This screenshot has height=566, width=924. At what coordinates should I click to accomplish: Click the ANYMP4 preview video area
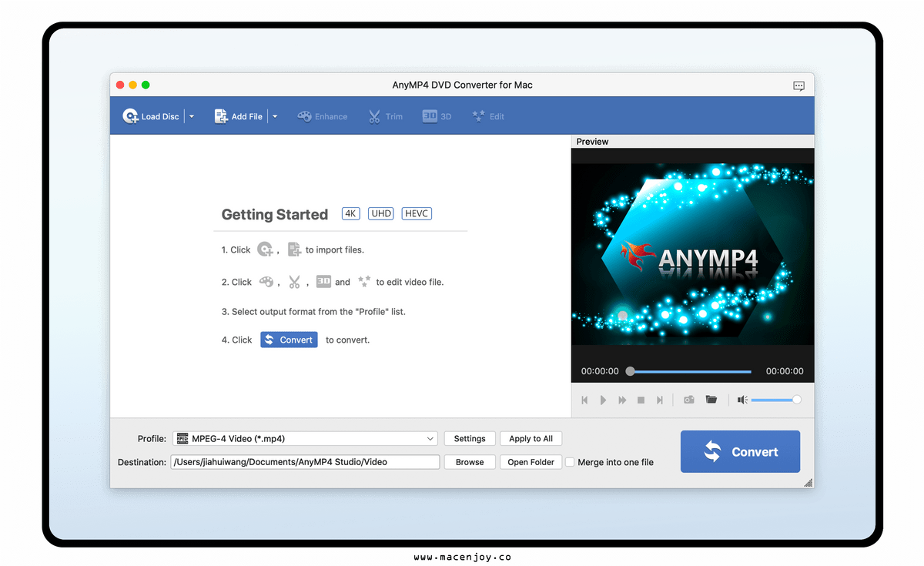pyautogui.click(x=692, y=253)
